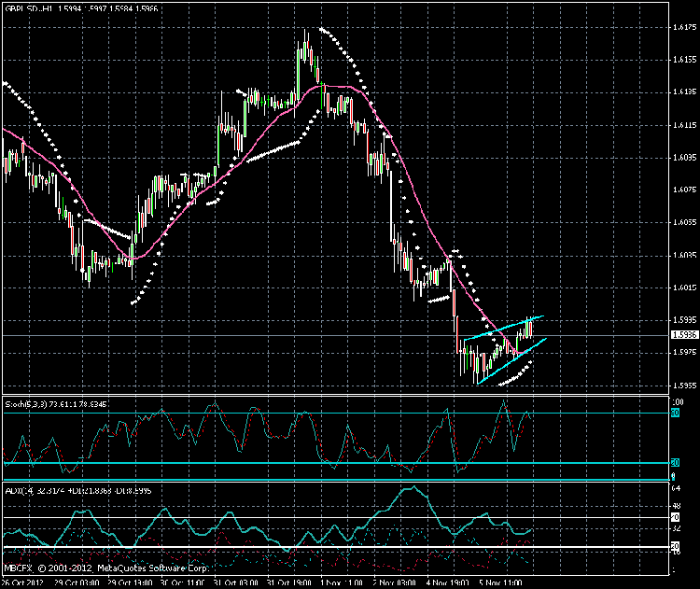Screen dimensions: 700x589
Task: Click the current price label 1.5986
Action: click(x=684, y=334)
